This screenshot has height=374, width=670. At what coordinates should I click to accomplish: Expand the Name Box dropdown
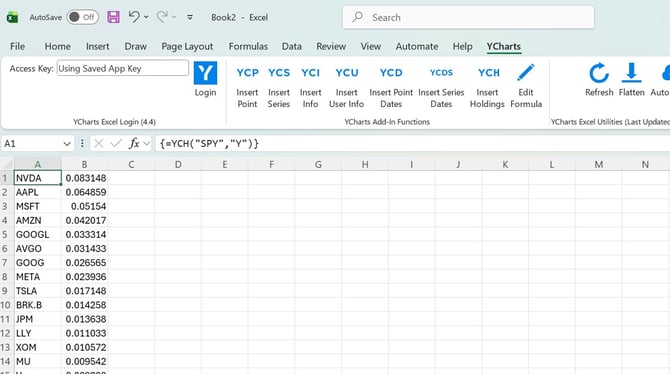67,144
